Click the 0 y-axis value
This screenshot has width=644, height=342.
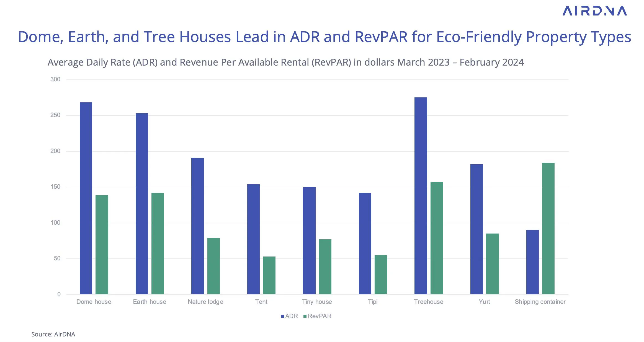coord(59,294)
